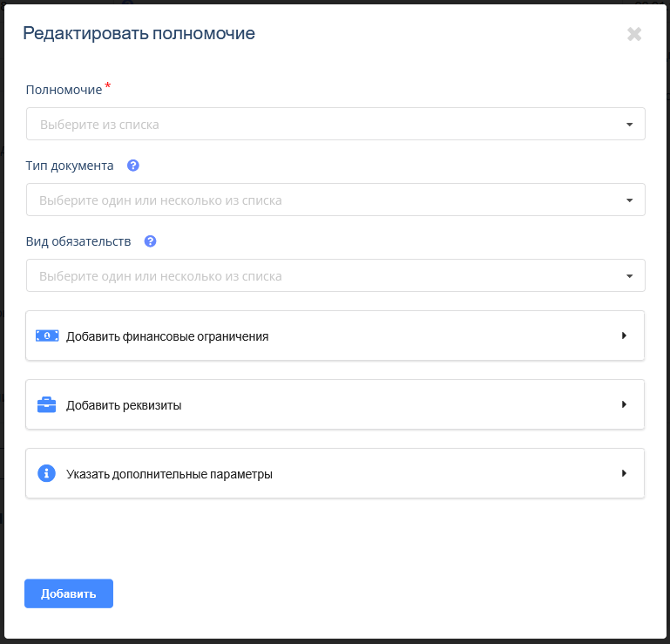Expand arrow of Добавить реквизиты section
This screenshot has height=644, width=670.
click(625, 404)
